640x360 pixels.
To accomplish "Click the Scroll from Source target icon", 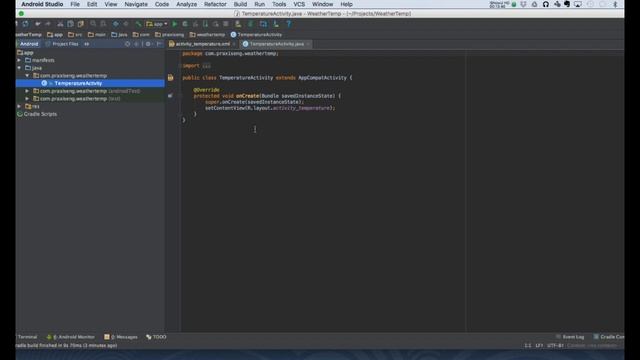I will (128, 44).
